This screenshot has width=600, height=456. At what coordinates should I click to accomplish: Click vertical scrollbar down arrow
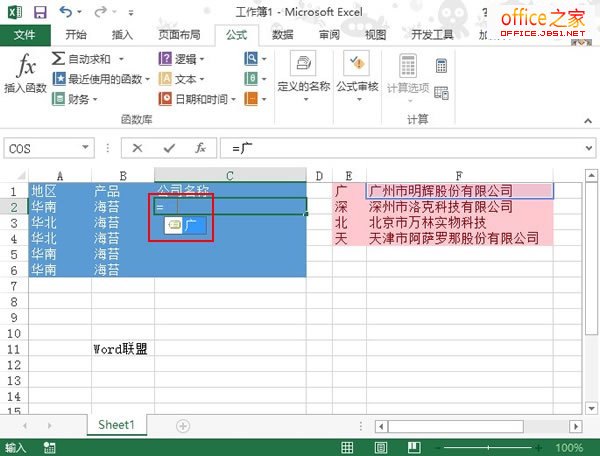pos(591,407)
